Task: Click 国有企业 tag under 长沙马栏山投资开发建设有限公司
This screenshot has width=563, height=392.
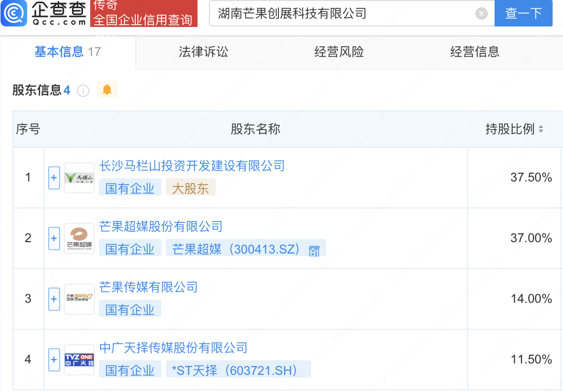Action: coord(130,187)
